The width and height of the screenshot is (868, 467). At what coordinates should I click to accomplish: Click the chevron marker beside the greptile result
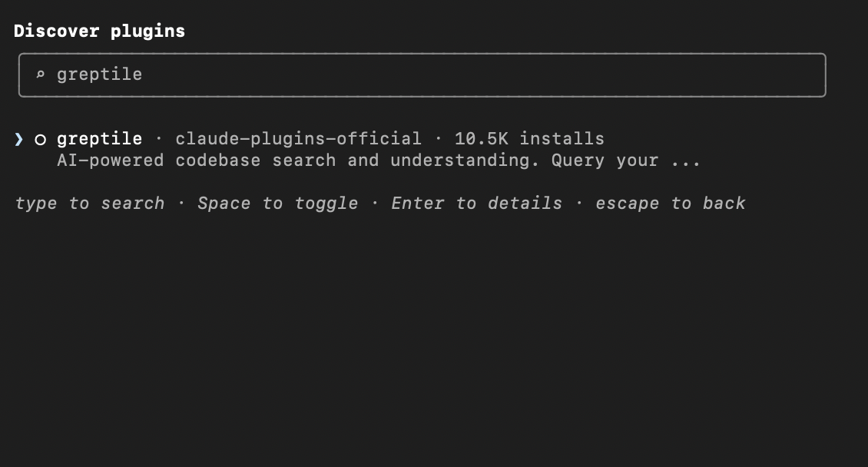coord(18,138)
